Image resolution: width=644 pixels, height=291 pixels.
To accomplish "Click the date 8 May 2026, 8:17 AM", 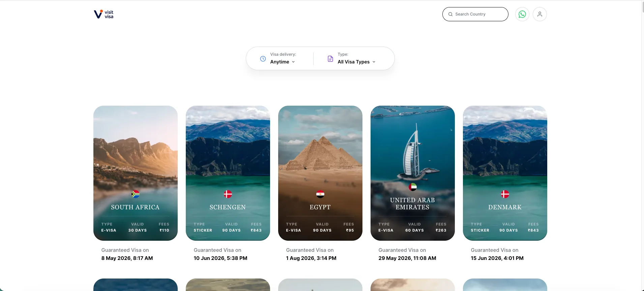I will 127,258.
